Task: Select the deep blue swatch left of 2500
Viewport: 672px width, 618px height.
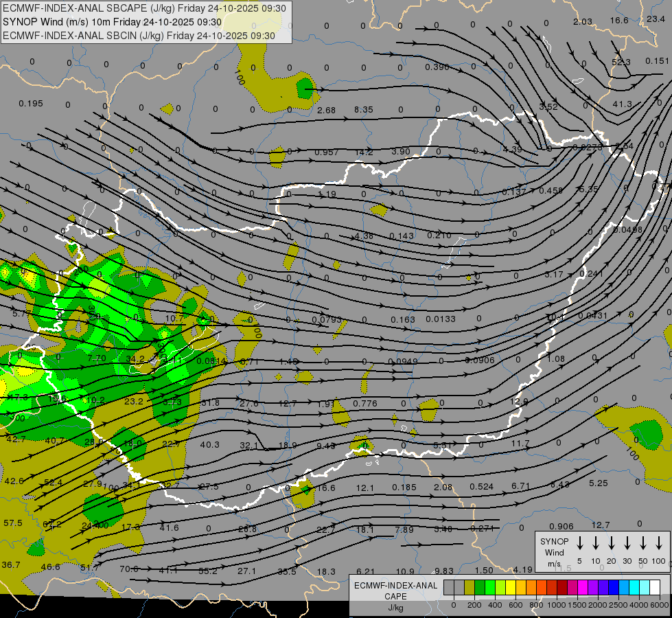Action: click(x=613, y=588)
